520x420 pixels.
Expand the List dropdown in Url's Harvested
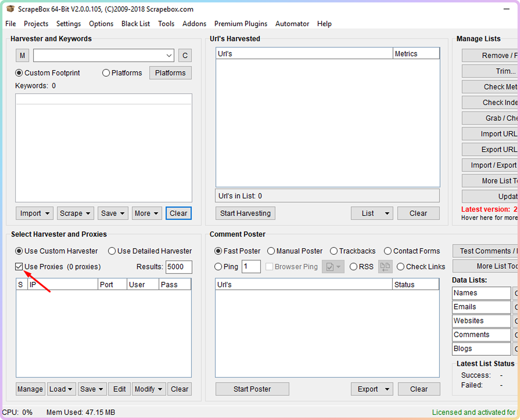click(372, 213)
